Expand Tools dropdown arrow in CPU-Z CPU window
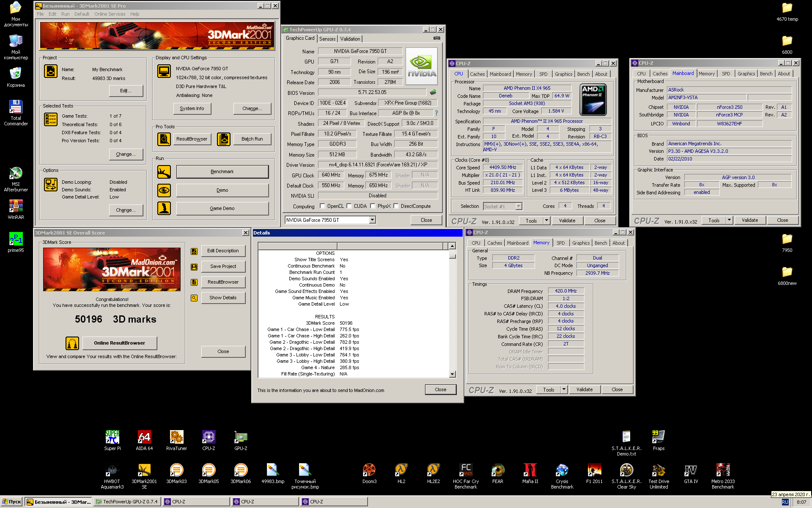The height and width of the screenshot is (508, 812). tap(546, 221)
